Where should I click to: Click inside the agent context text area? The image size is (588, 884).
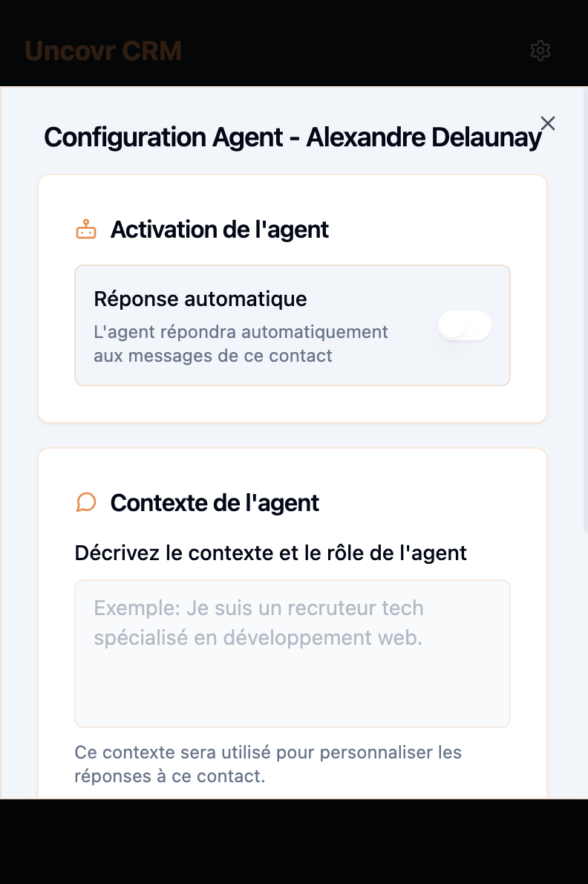293,654
